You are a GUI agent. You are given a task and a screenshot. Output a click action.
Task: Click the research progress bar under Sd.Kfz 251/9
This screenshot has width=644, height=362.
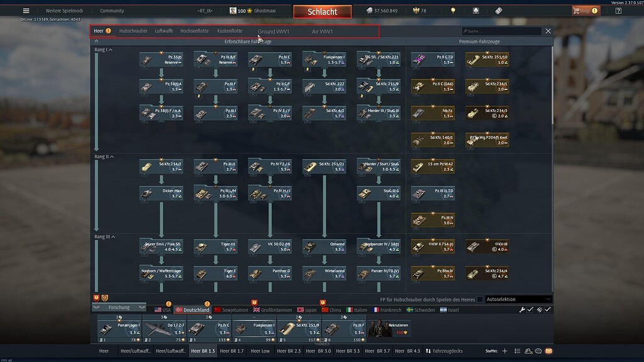tap(308, 338)
